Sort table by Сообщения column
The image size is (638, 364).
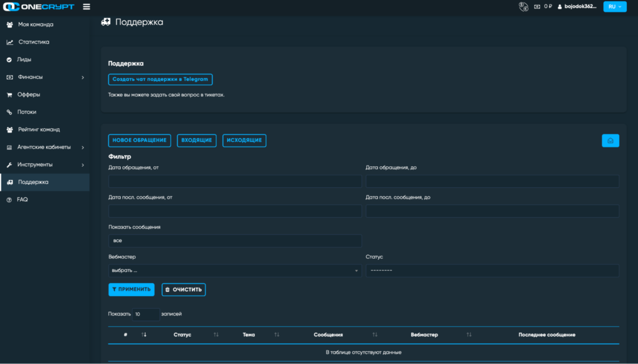[x=374, y=335]
